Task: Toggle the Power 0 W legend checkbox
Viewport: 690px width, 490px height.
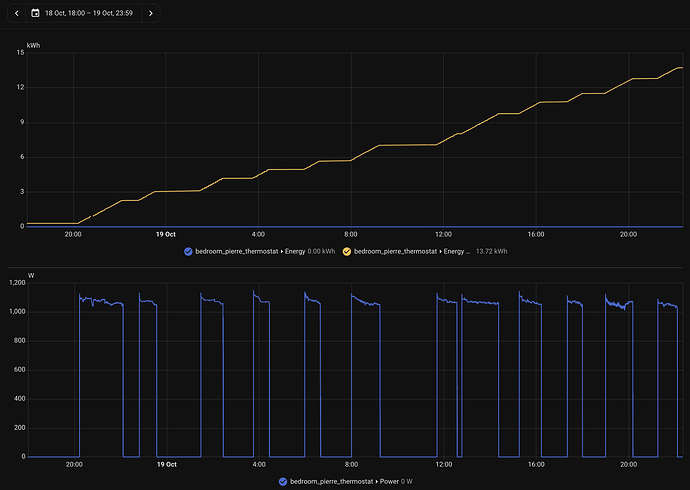Action: tap(283, 482)
